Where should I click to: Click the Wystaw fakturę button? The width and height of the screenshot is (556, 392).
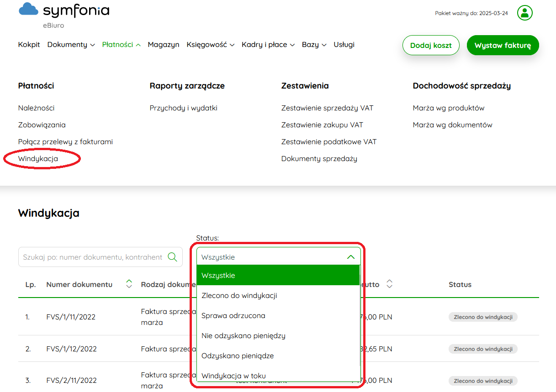point(503,45)
